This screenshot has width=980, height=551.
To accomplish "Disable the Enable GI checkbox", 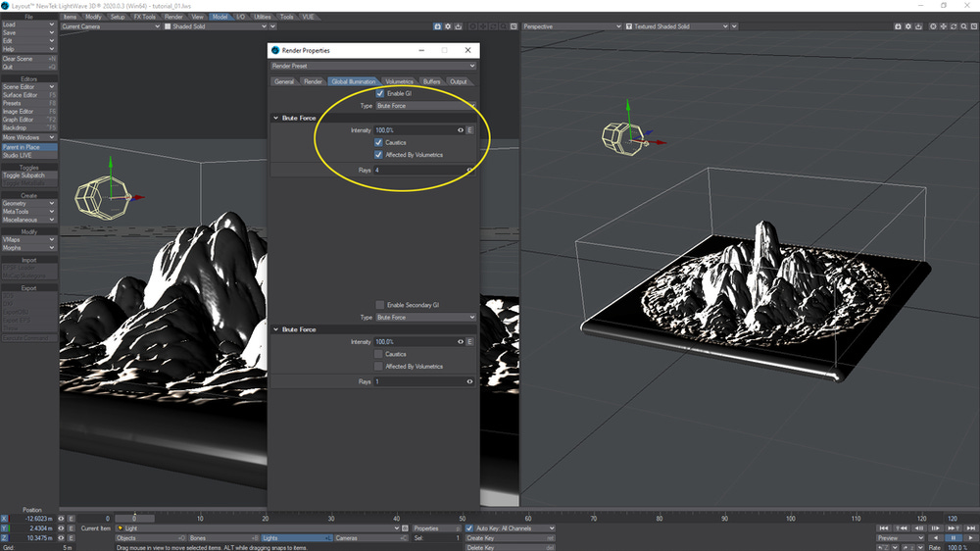I will click(380, 93).
